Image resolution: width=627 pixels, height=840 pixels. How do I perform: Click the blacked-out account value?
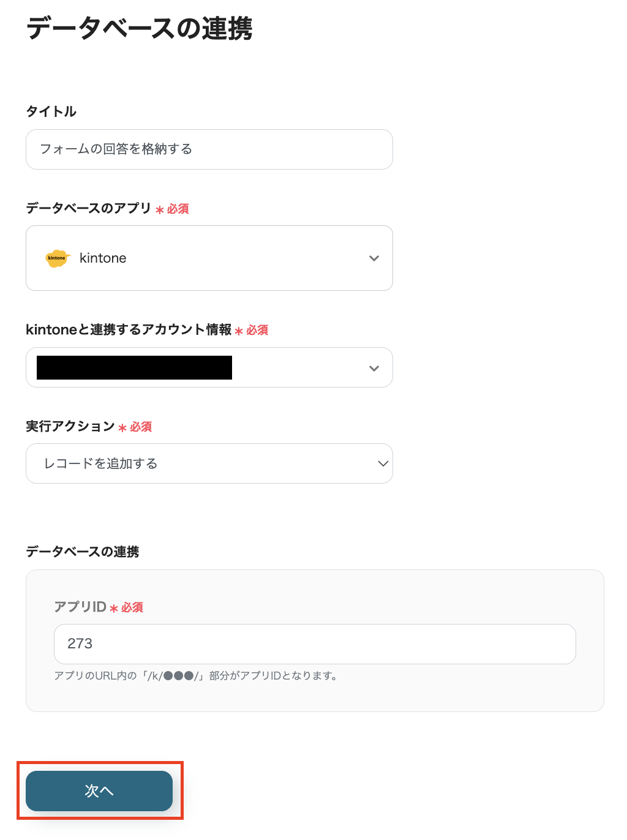pos(134,368)
